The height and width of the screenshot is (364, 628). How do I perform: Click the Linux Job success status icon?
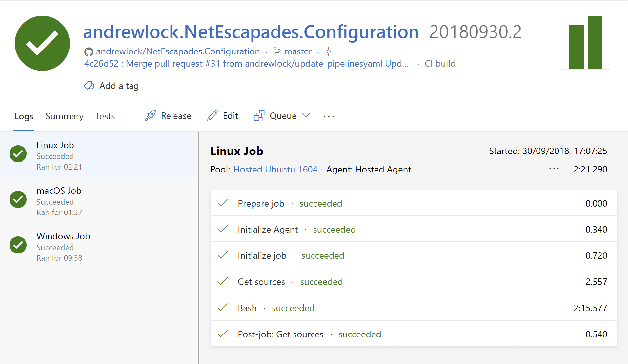18,154
